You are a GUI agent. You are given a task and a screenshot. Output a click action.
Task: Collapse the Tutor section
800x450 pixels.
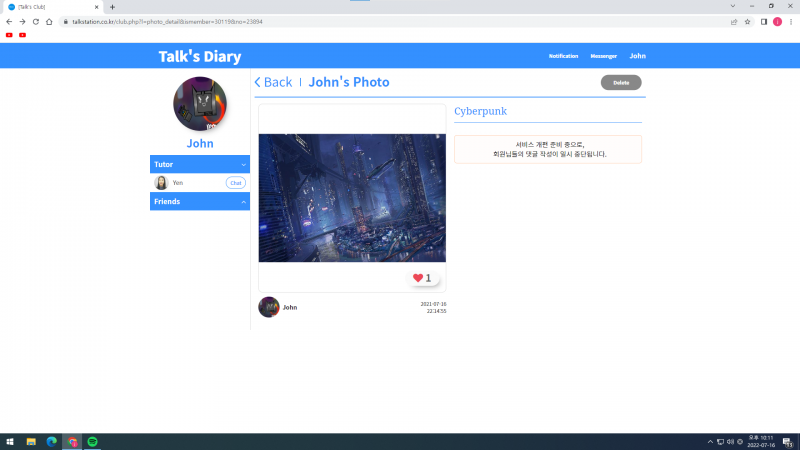pos(243,164)
